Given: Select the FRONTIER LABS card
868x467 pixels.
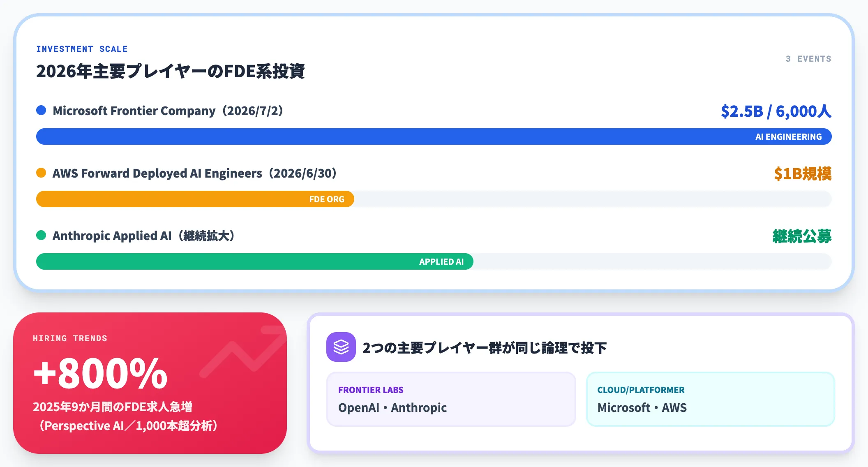Looking at the screenshot, I should (451, 399).
